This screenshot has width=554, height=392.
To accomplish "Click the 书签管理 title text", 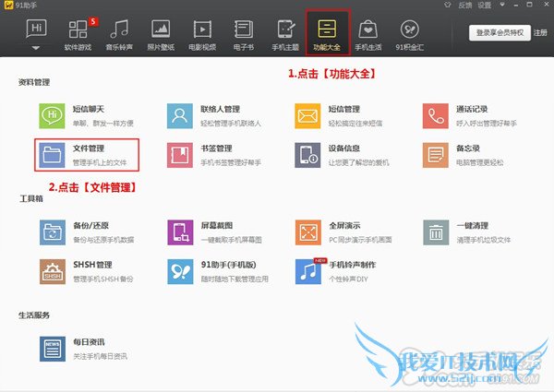I will click(216, 148).
